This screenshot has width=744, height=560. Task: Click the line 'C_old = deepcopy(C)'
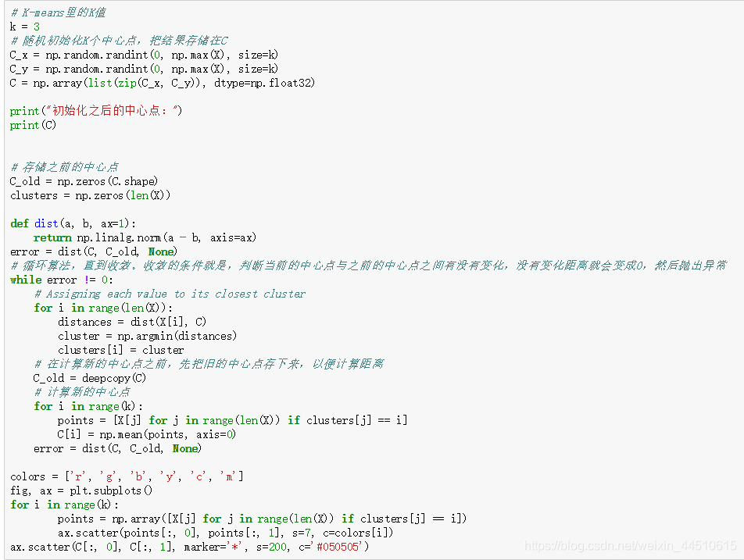coord(90,378)
